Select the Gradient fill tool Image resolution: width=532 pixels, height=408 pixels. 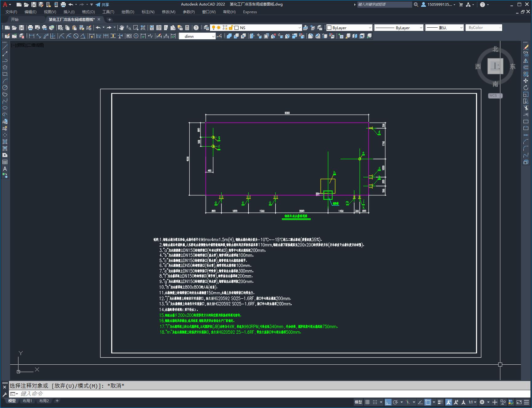pyautogui.click(x=5, y=148)
